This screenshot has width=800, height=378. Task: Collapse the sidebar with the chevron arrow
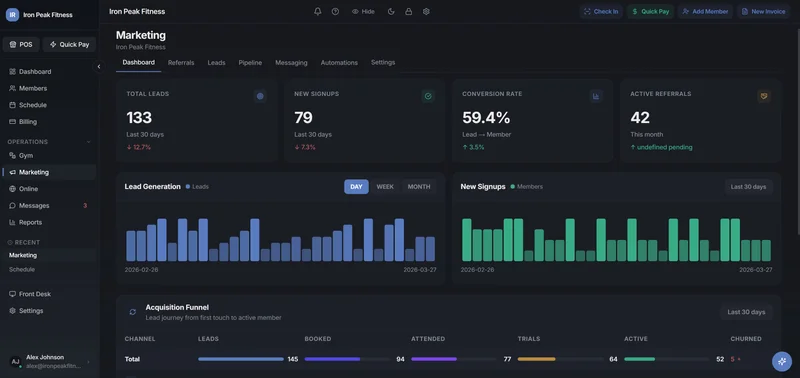[x=98, y=66]
